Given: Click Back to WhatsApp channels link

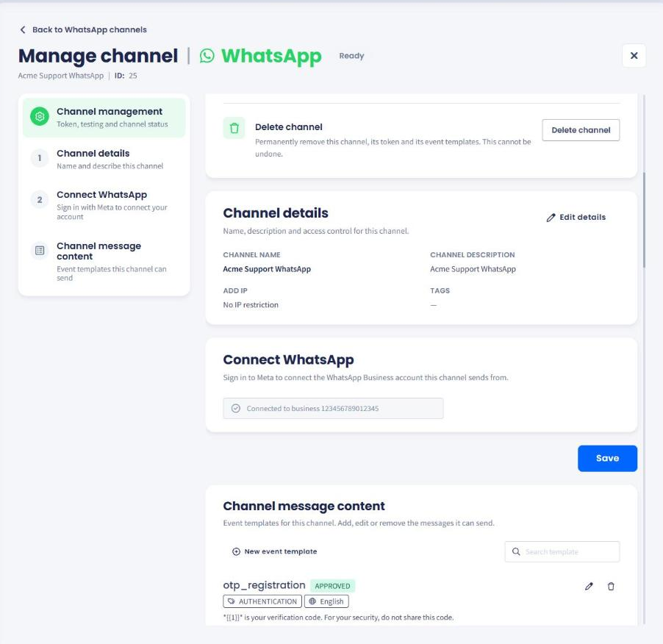Looking at the screenshot, I should click(83, 29).
